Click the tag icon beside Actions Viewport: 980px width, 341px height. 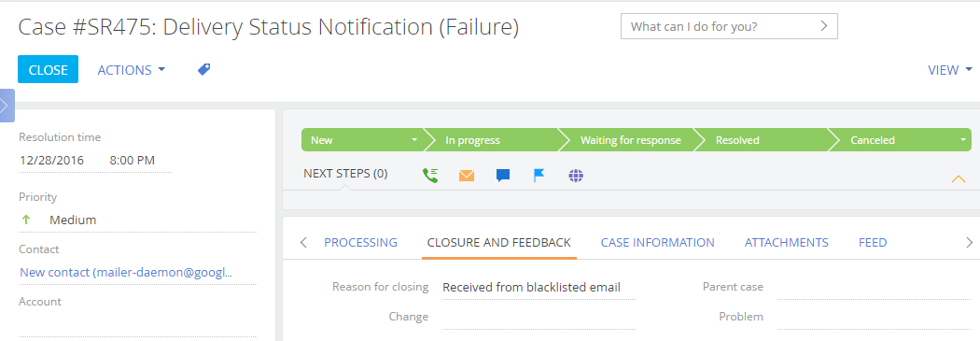[x=203, y=69]
